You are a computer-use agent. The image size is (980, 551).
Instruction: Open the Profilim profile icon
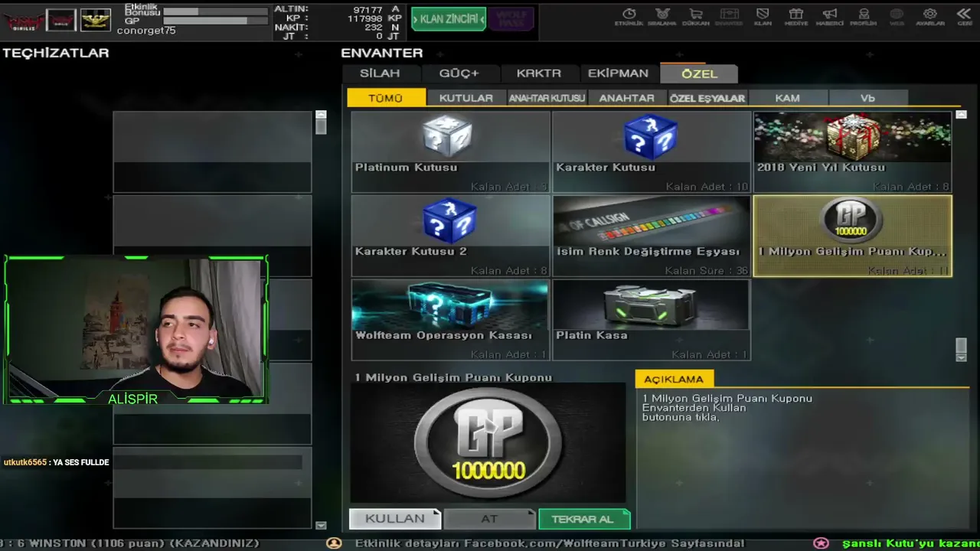(x=864, y=17)
